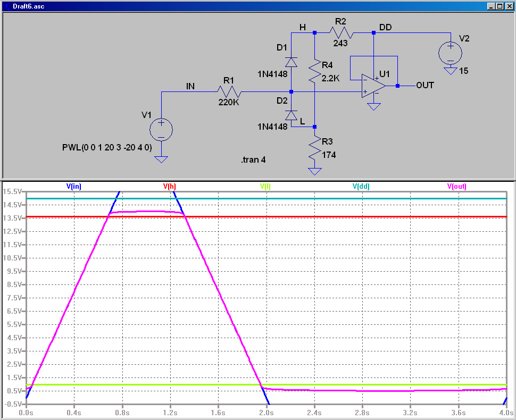This screenshot has height=420, width=516.
Task: Click the L net label
Action: (303, 121)
